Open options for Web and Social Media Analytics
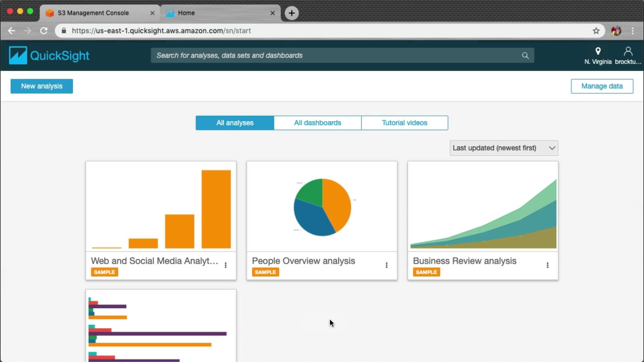 [225, 265]
